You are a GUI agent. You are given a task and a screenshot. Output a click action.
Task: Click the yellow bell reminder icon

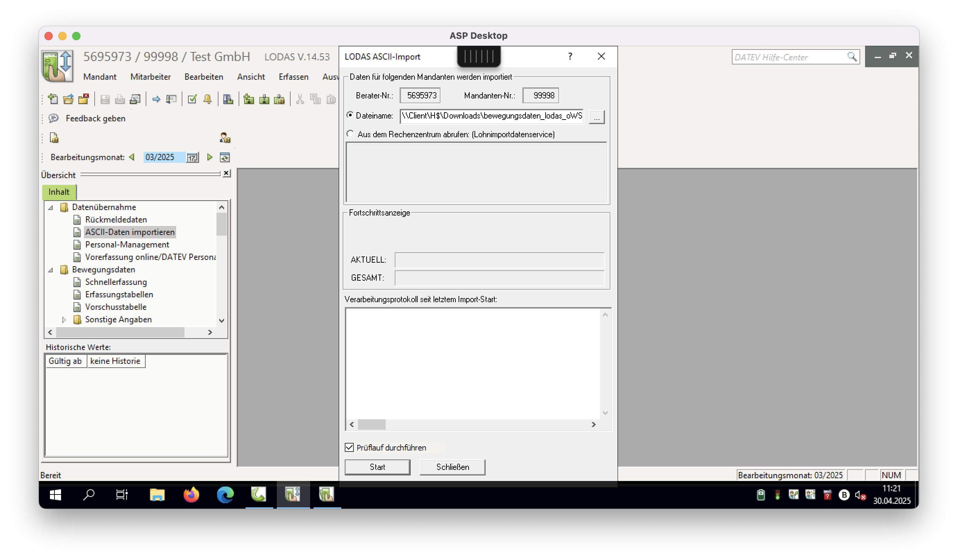[207, 99]
